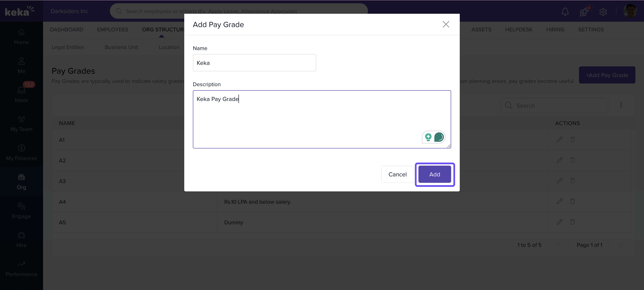
Task: Switch to the Employees tab
Action: point(113,30)
